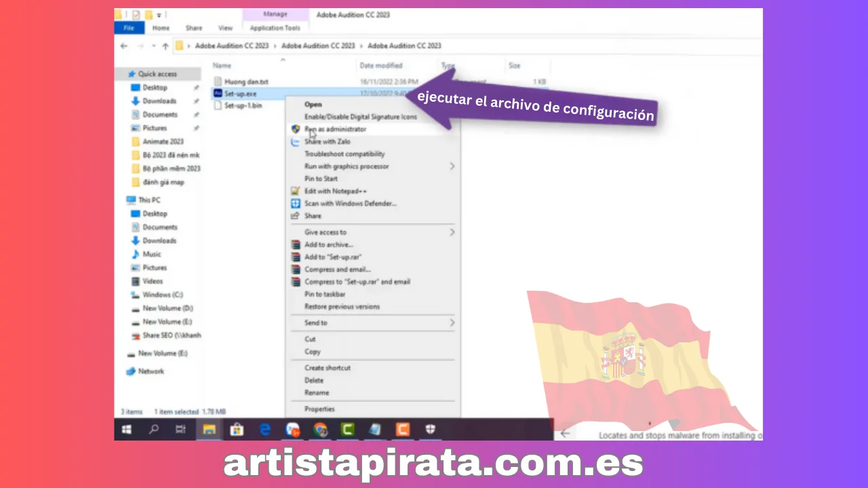The height and width of the screenshot is (488, 868).
Task: Choose Open from the context menu
Action: [x=313, y=104]
